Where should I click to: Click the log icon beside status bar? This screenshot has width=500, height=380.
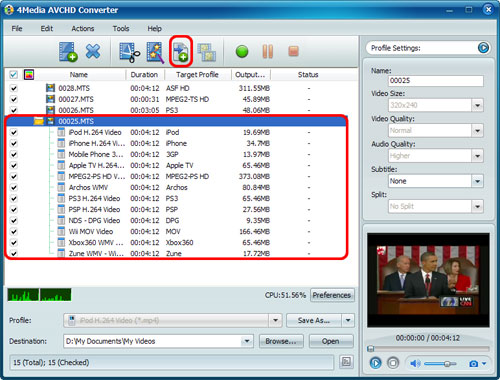(x=346, y=362)
